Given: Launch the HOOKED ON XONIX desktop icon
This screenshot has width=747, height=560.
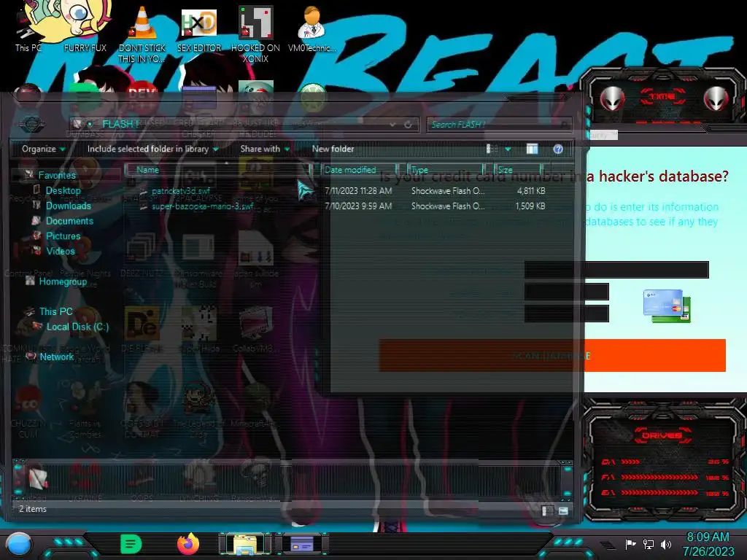Looking at the screenshot, I should 256,34.
